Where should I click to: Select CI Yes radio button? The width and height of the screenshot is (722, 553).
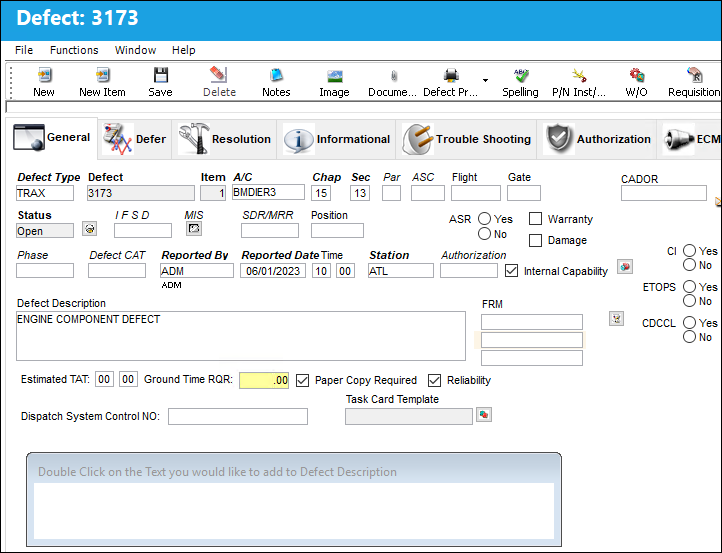pos(689,250)
